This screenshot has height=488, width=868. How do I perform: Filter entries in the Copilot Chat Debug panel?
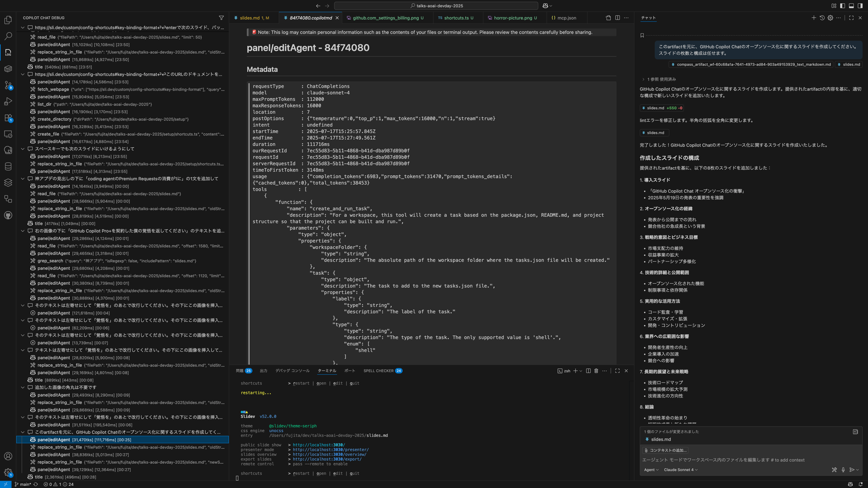click(222, 18)
